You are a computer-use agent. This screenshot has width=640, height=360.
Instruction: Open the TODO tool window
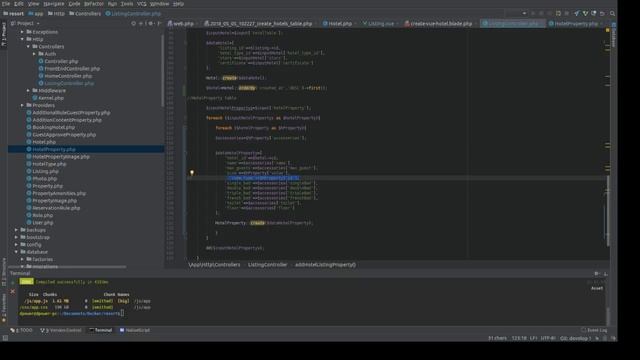22,330
